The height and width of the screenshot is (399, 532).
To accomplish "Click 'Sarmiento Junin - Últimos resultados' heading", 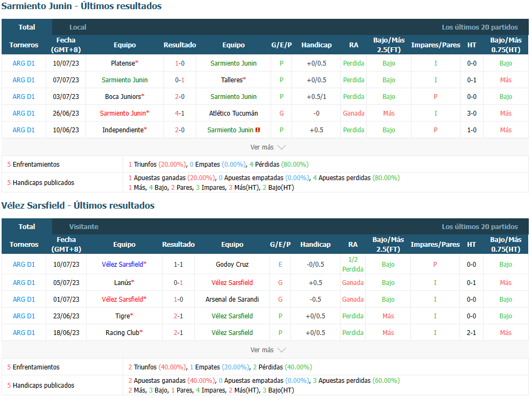I will 81,6.
